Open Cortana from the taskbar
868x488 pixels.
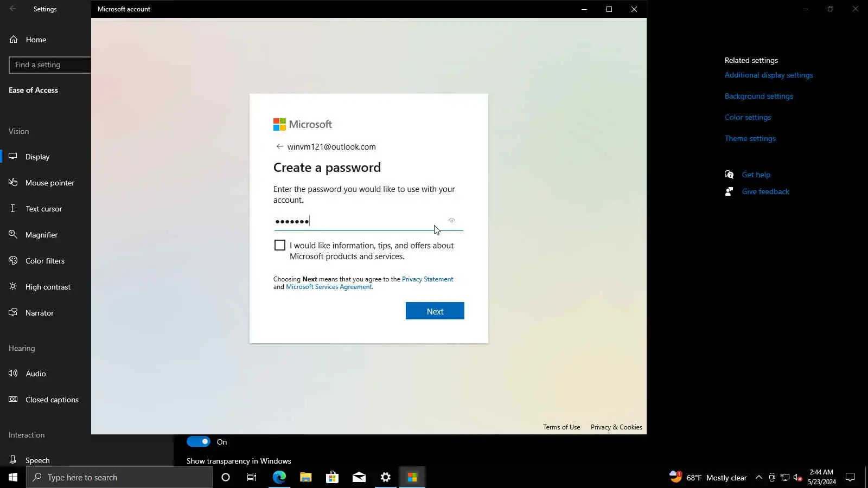click(226, 477)
